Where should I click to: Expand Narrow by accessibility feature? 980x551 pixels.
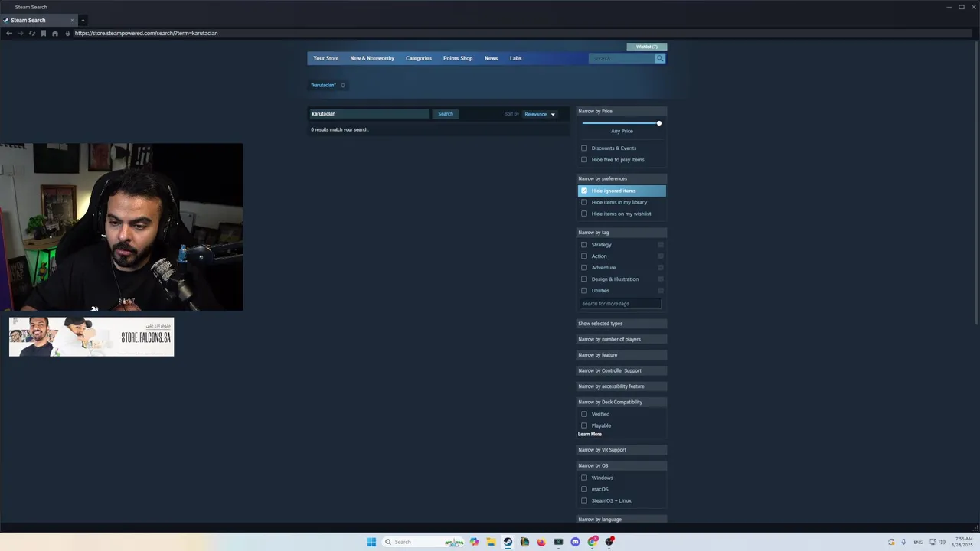(622, 386)
